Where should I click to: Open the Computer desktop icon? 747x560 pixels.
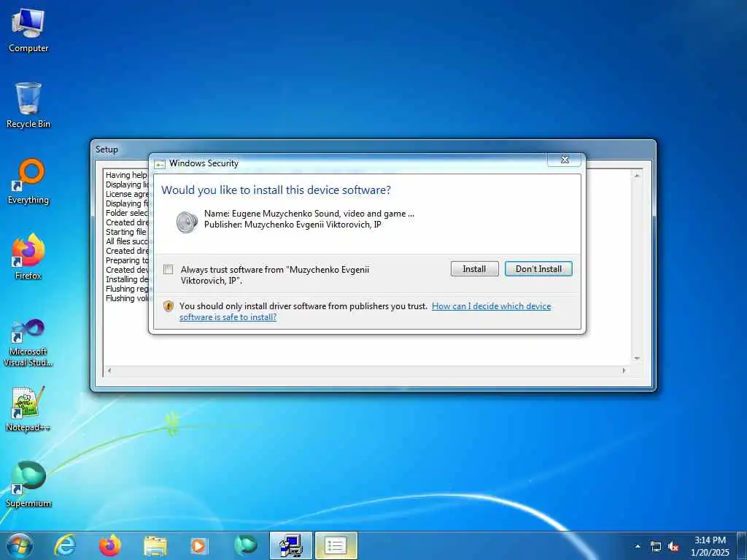28,31
